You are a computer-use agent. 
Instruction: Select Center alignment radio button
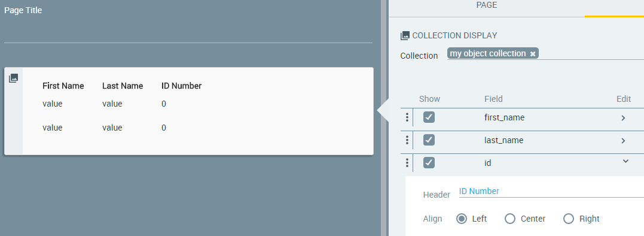[x=510, y=219]
